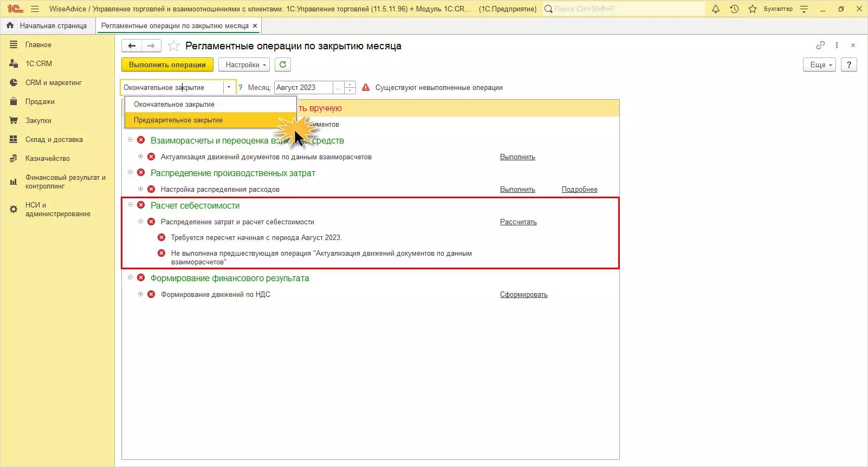Expand Формирование движений по НДС row
The image size is (868, 467).
(140, 294)
